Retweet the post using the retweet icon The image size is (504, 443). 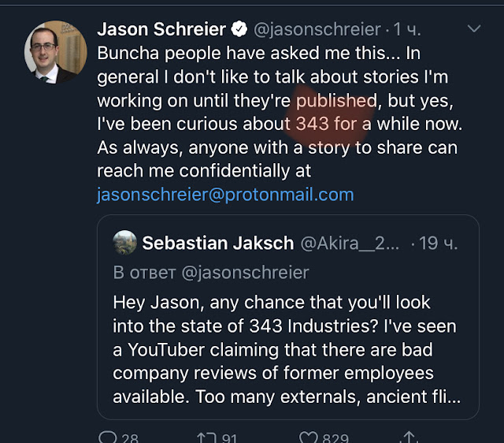206,436
